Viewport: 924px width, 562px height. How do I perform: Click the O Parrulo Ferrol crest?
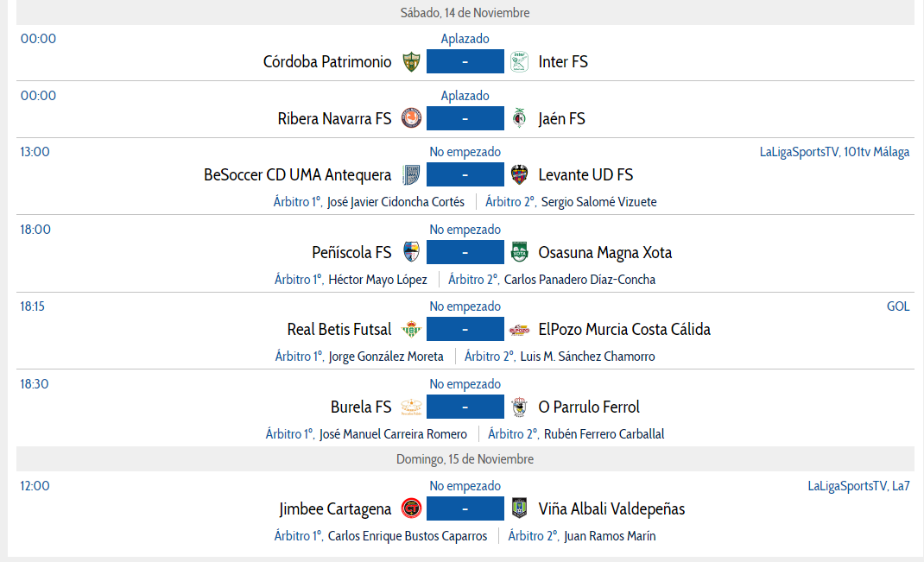[519, 407]
